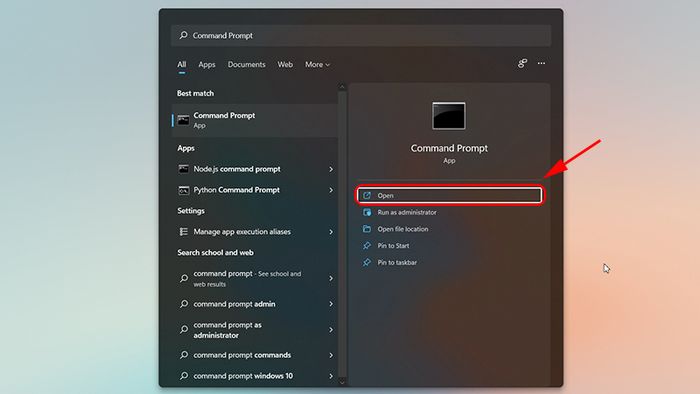Image resolution: width=700 pixels, height=394 pixels.
Task: Choose Pin to taskbar
Action: click(x=449, y=262)
